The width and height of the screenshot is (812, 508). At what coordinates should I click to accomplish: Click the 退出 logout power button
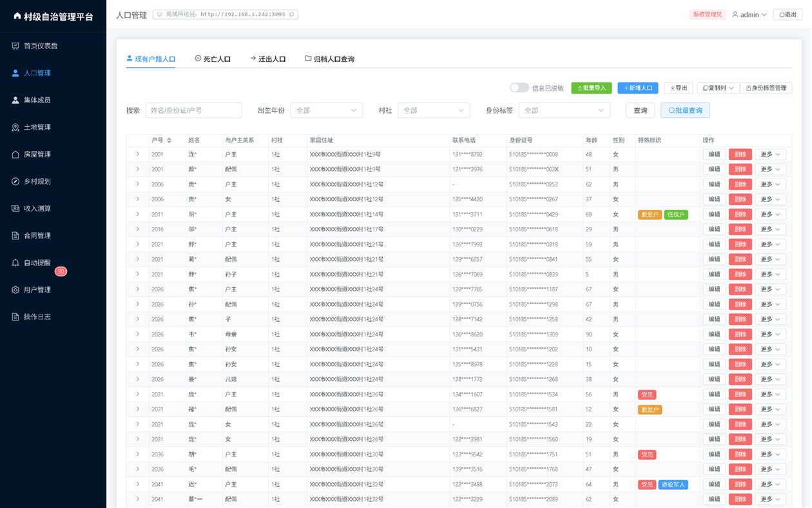(788, 14)
